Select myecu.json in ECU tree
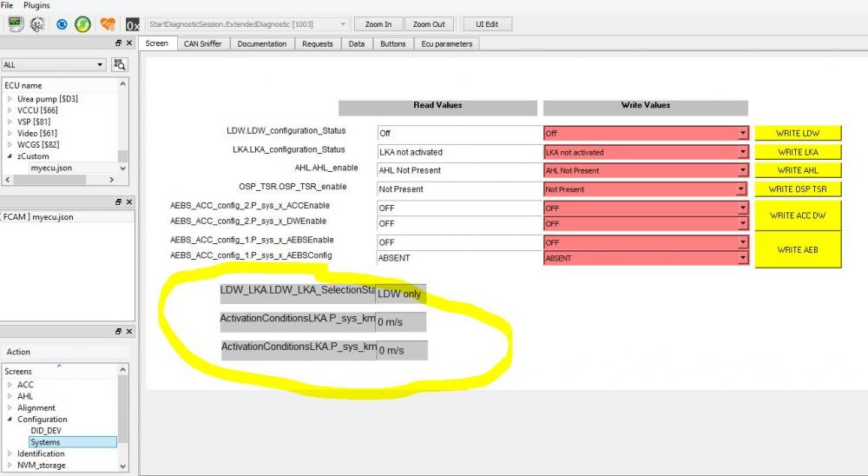The height and width of the screenshot is (476, 868). [51, 168]
